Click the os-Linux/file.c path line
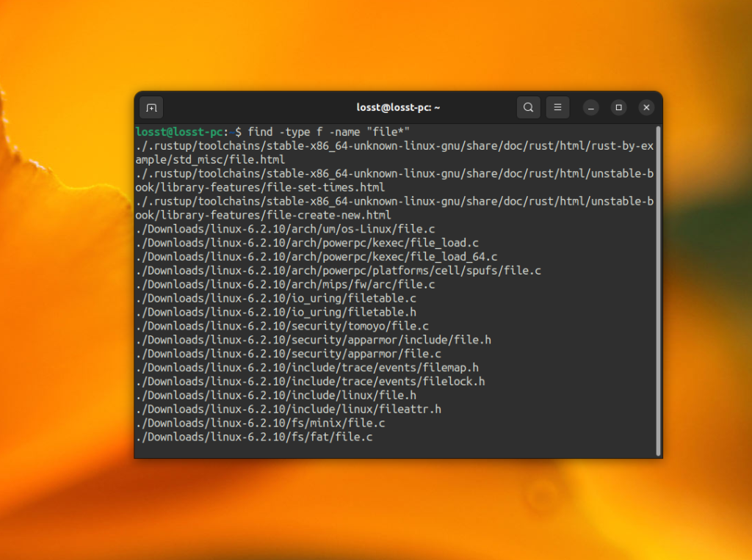Viewport: 752px width, 560px height. [285, 229]
